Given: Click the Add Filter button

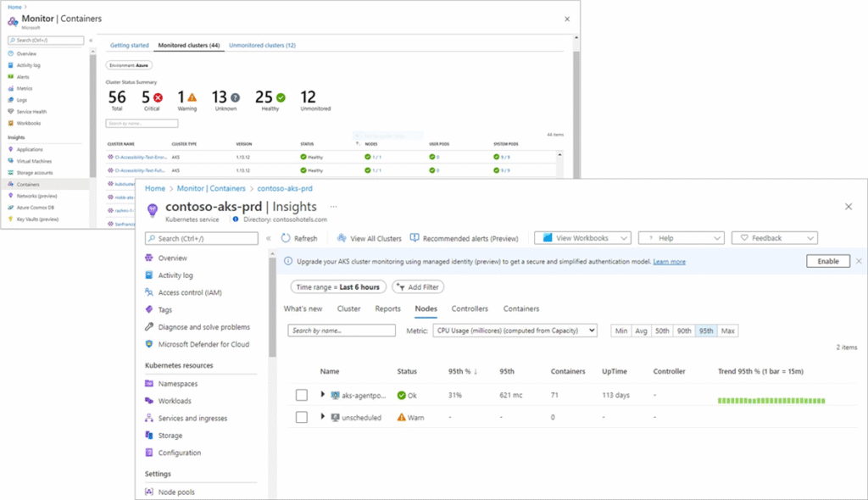Looking at the screenshot, I should click(x=418, y=286).
